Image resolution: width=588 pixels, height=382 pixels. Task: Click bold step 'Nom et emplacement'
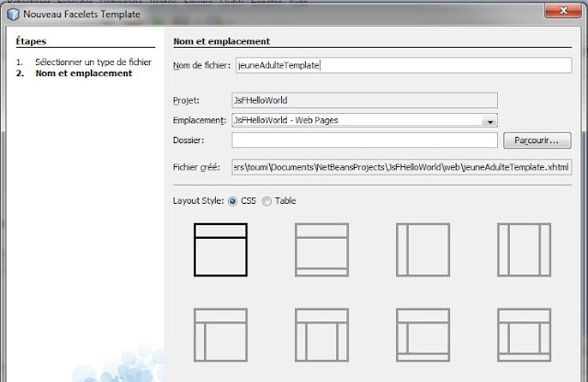tap(84, 73)
